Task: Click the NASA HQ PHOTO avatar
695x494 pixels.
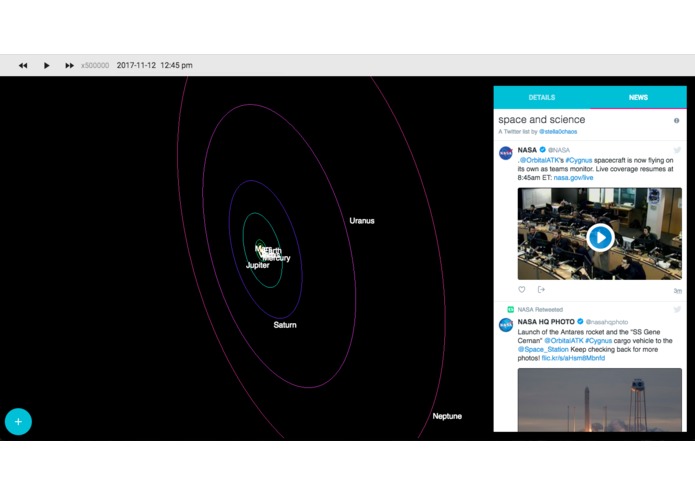Action: point(506,325)
